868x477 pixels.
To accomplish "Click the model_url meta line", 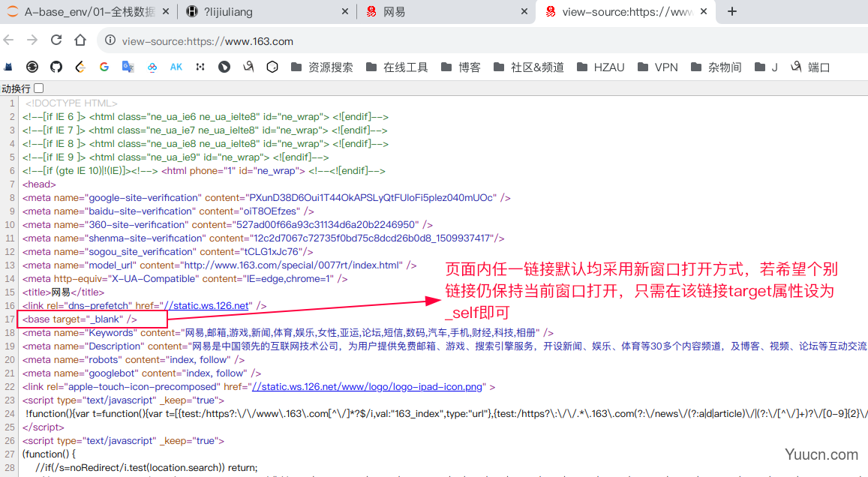I will (219, 265).
